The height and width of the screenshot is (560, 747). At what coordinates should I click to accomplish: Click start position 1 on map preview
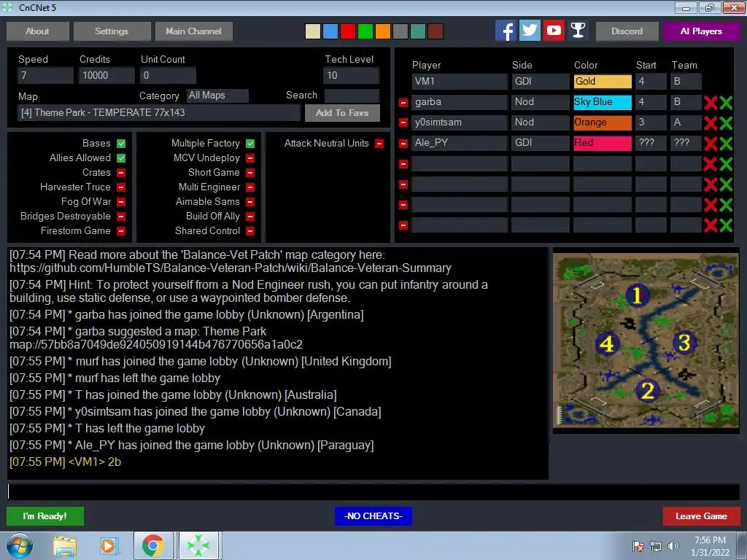[637, 295]
